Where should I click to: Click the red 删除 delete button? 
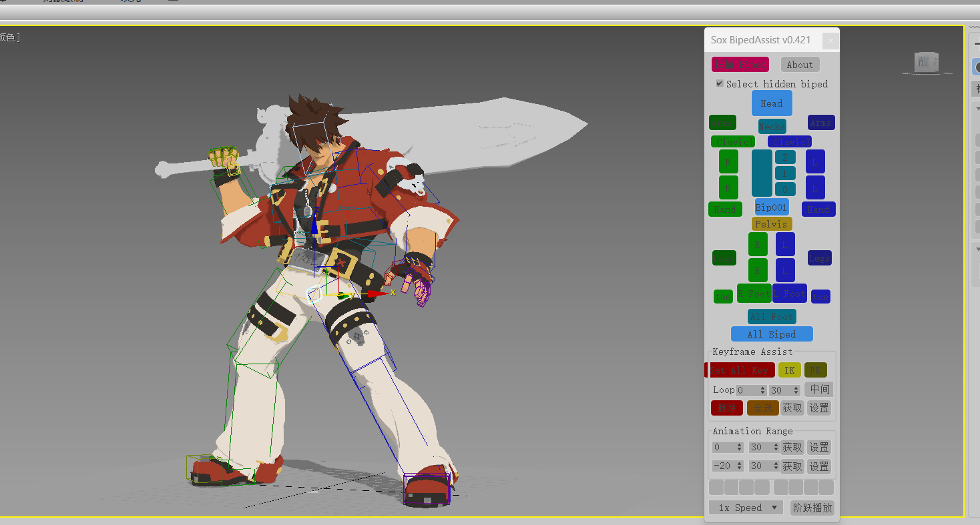[x=727, y=408]
